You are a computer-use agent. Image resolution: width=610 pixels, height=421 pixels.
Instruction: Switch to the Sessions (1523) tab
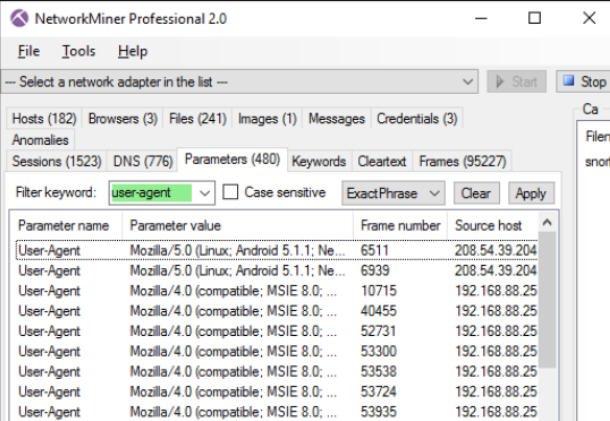[x=57, y=161]
